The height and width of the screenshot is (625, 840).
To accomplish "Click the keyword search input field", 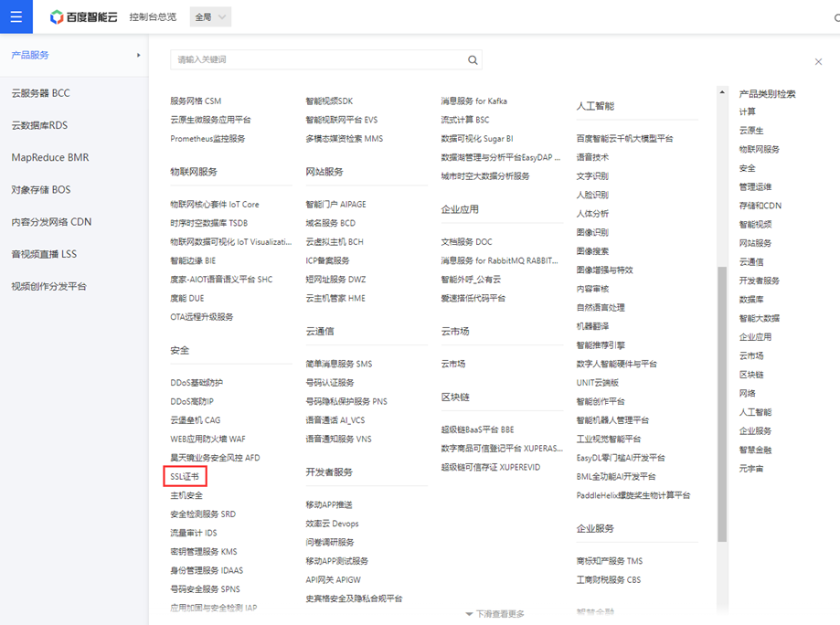I will tap(325, 60).
